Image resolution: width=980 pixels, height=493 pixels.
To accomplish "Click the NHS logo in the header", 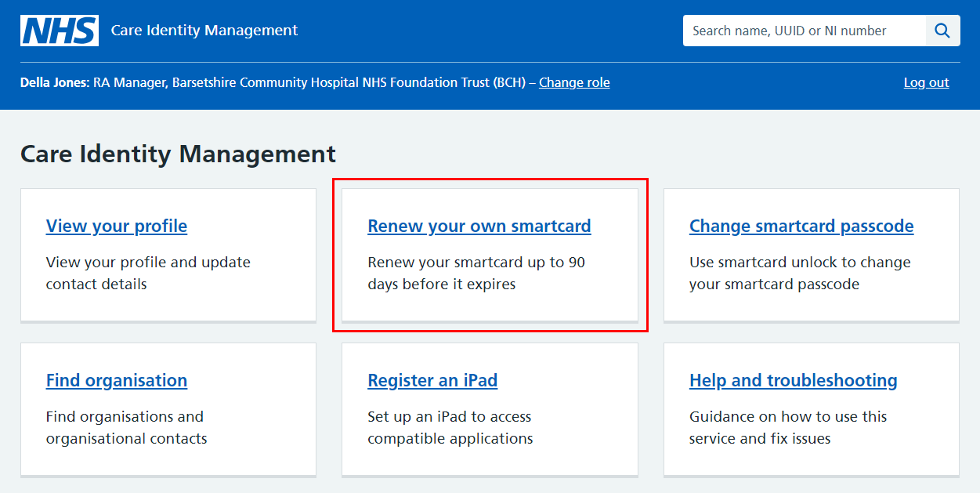I will (x=60, y=31).
